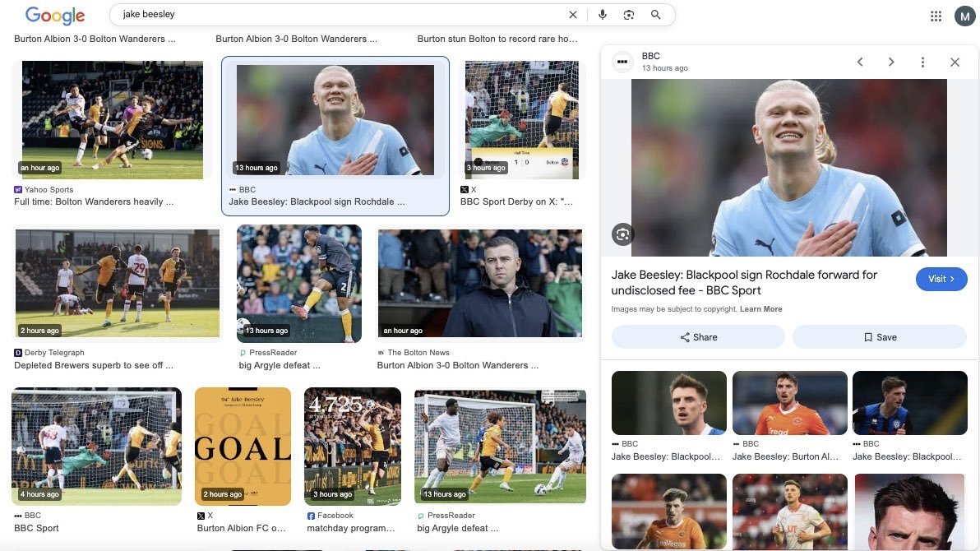Viewport: 980px width, 551px height.
Task: Open PressReader big Argyle defeat bottom image
Action: coord(500,447)
